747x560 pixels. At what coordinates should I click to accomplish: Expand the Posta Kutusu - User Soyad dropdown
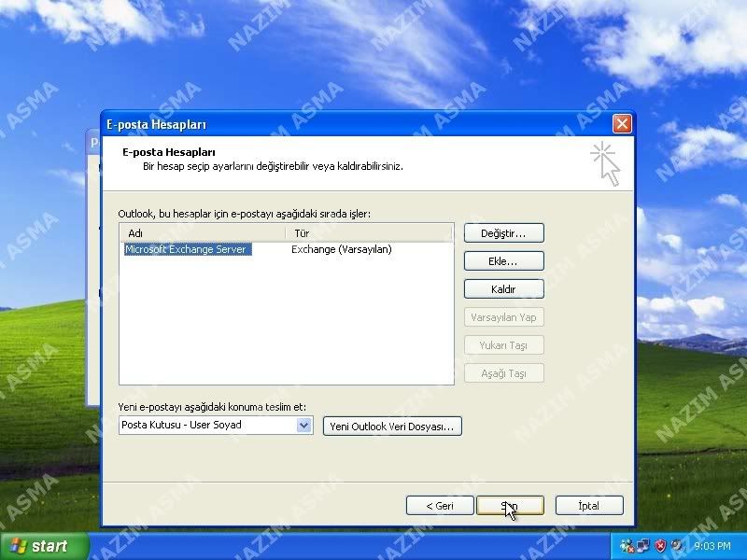304,426
